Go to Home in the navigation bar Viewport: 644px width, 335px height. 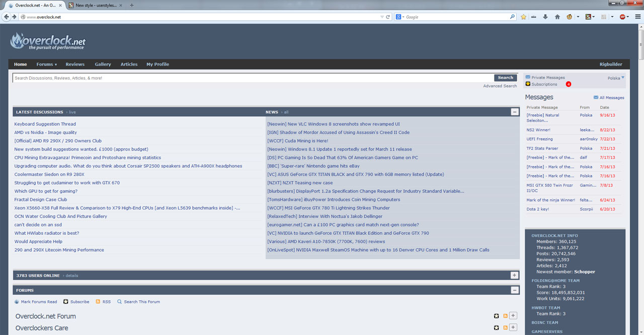pos(21,64)
